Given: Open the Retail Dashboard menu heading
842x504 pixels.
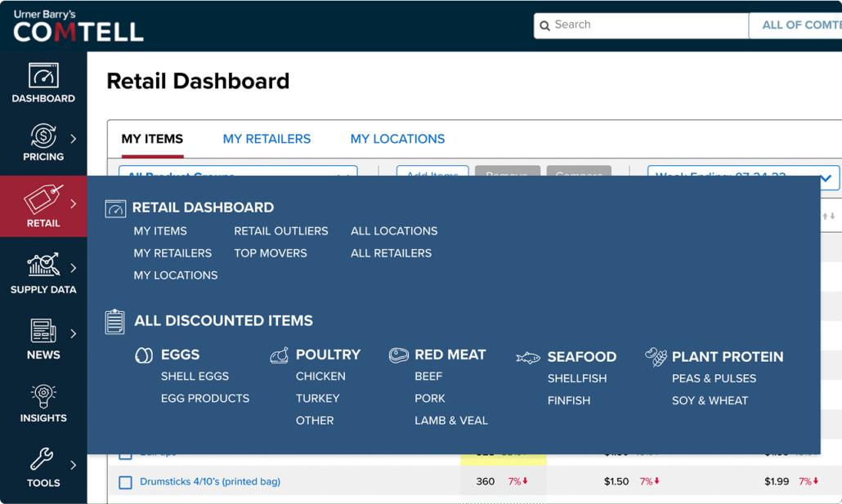Looking at the screenshot, I should coord(203,207).
